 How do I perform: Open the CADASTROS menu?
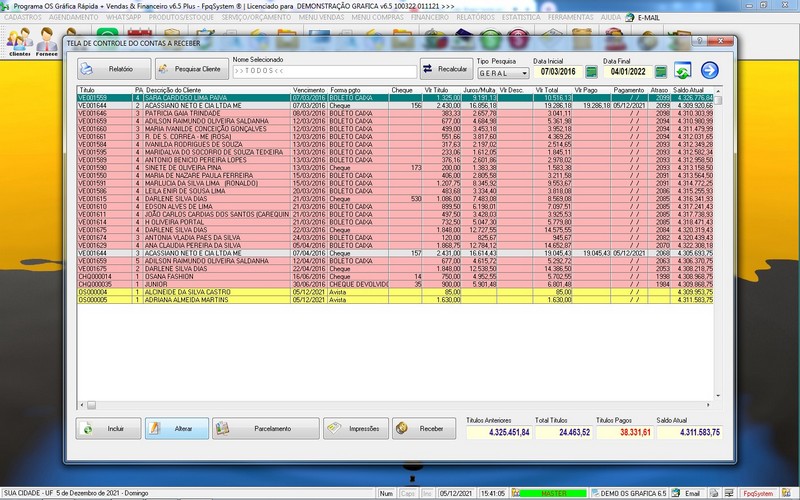[x=23, y=17]
